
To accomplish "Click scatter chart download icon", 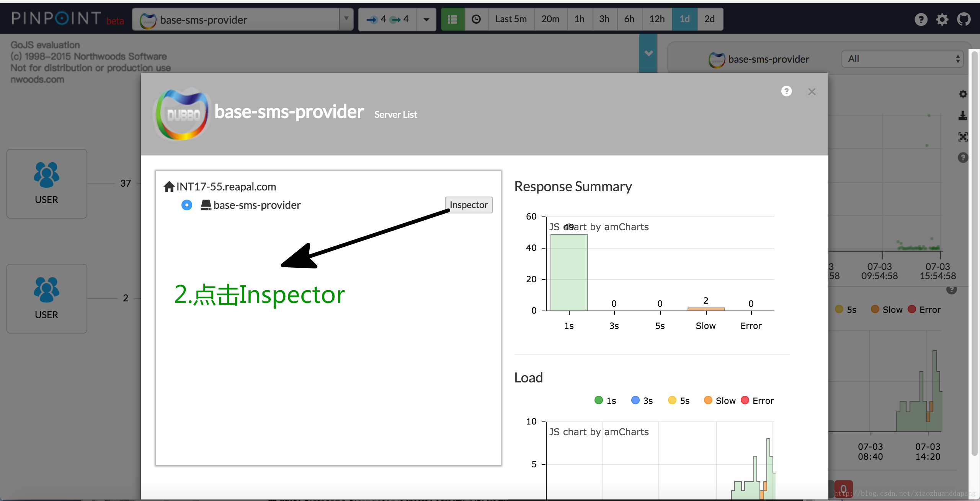I will [963, 115].
